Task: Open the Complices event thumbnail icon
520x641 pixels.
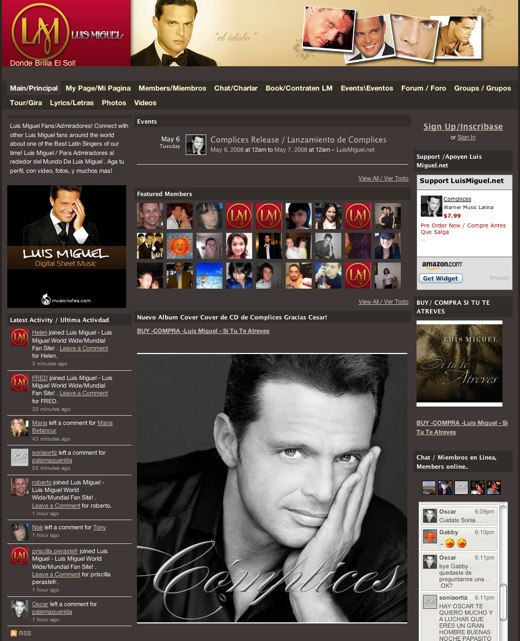Action: [195, 144]
